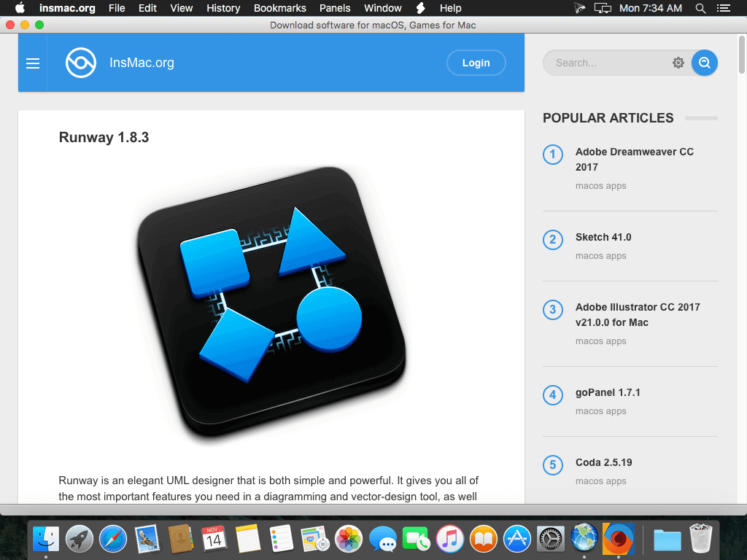Open the Apple menu

coord(20,8)
